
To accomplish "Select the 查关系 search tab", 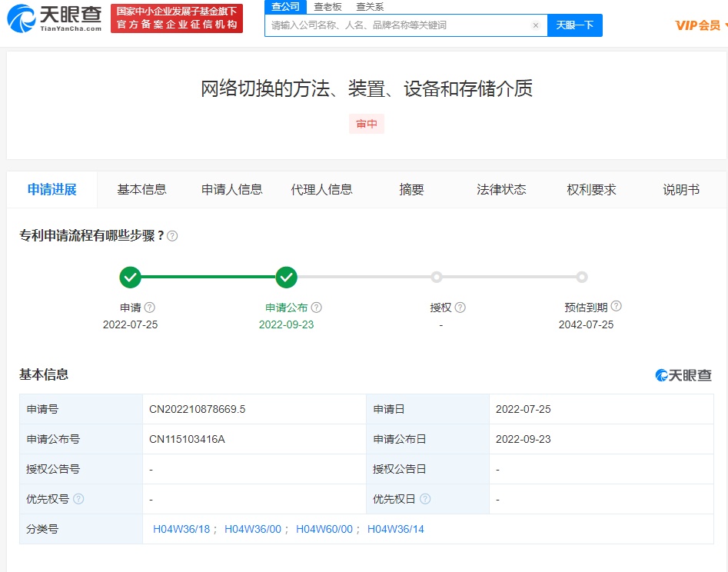I will tap(370, 6).
